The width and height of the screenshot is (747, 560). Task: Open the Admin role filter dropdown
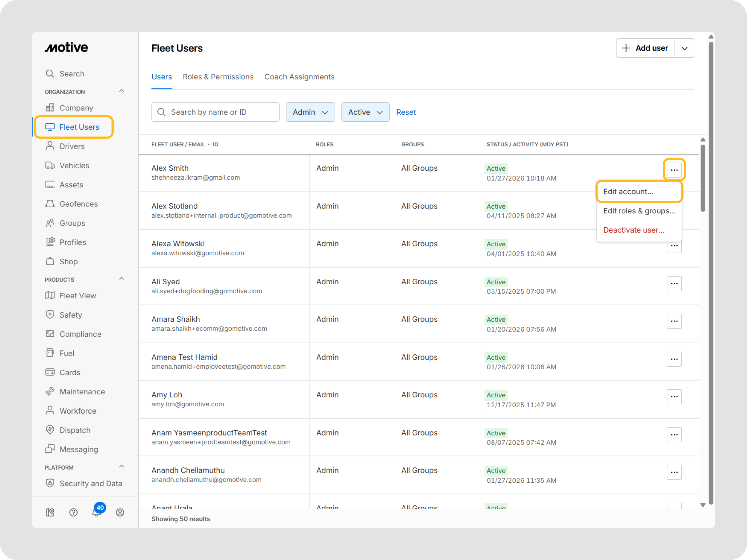(x=310, y=112)
